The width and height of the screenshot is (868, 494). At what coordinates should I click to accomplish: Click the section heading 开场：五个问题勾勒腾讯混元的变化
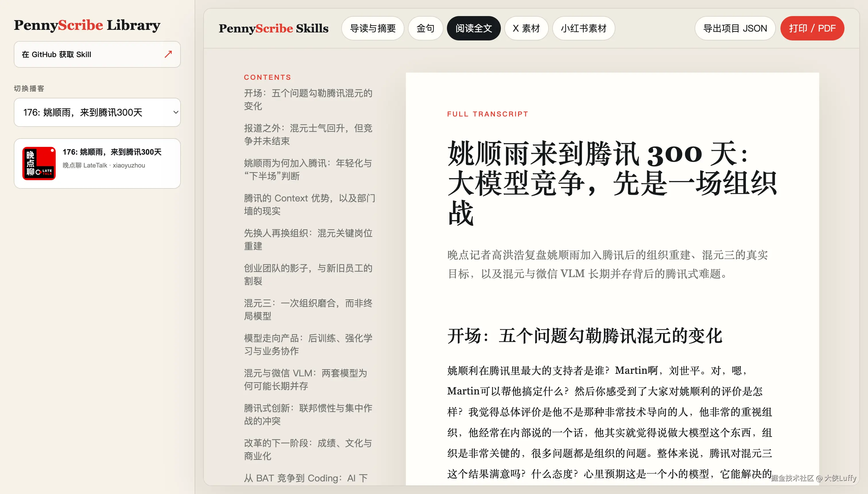584,336
